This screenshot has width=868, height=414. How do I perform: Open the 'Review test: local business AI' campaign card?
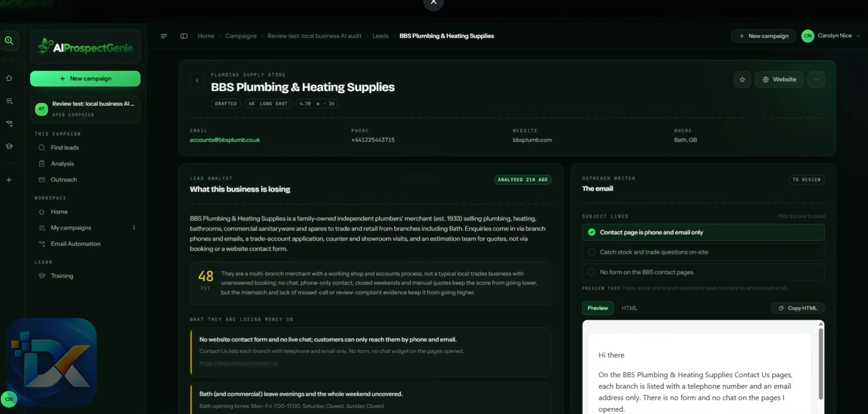click(x=85, y=109)
